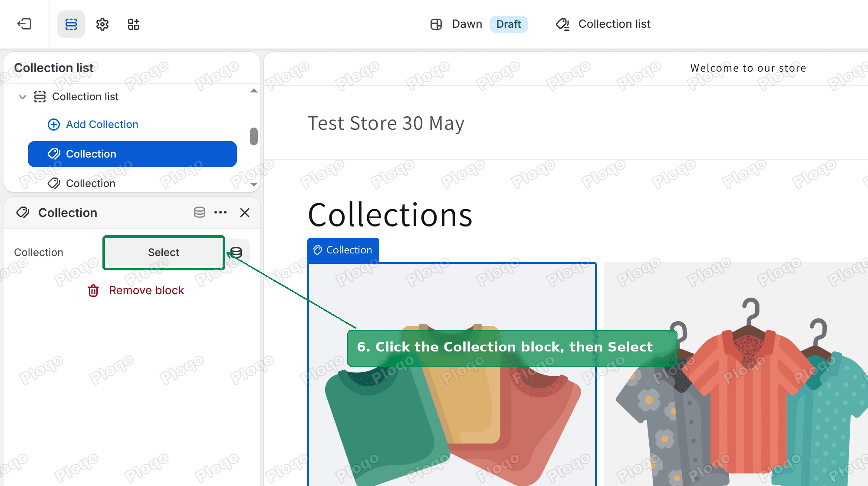Click the sidebar scroll down arrow
The height and width of the screenshot is (486, 868).
(254, 184)
